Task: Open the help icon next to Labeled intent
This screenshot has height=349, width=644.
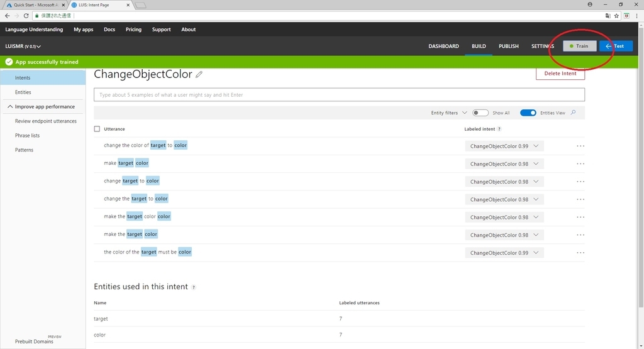Action: click(x=499, y=129)
